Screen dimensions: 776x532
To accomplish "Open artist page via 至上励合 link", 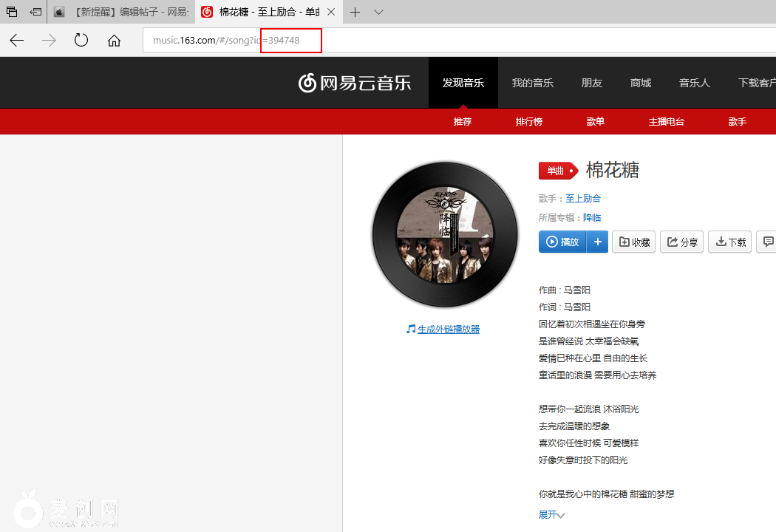I will 583,198.
